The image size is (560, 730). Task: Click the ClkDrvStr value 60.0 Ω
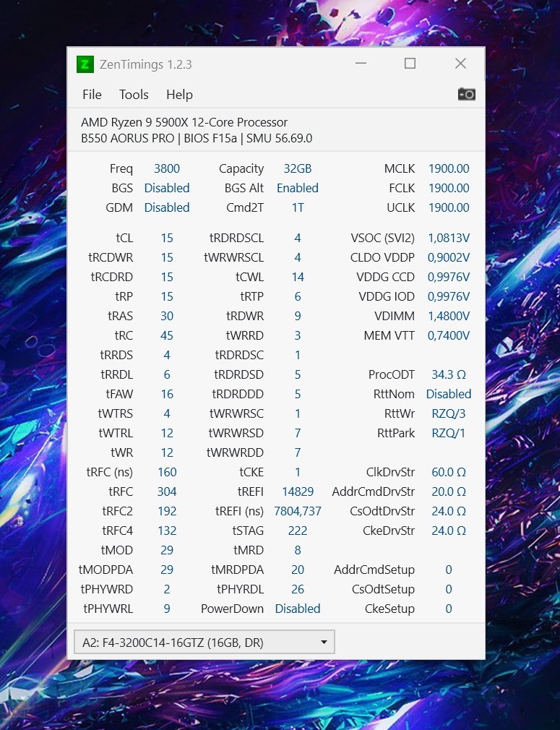click(449, 472)
